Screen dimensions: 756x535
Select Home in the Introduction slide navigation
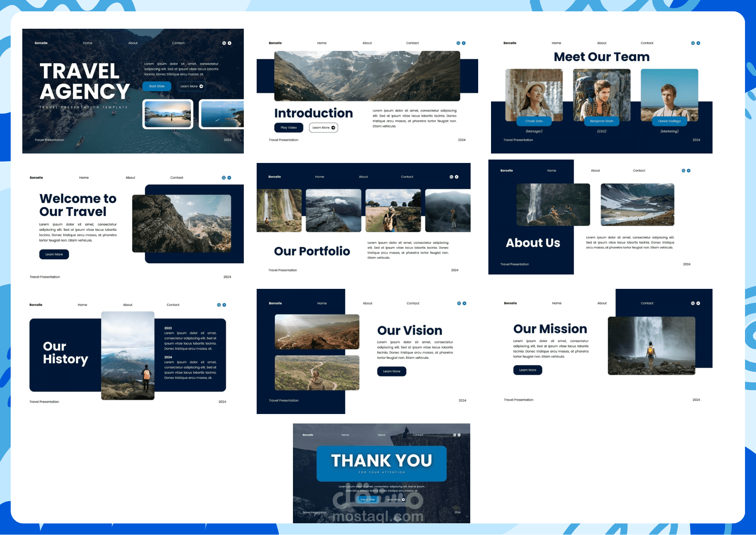(322, 43)
